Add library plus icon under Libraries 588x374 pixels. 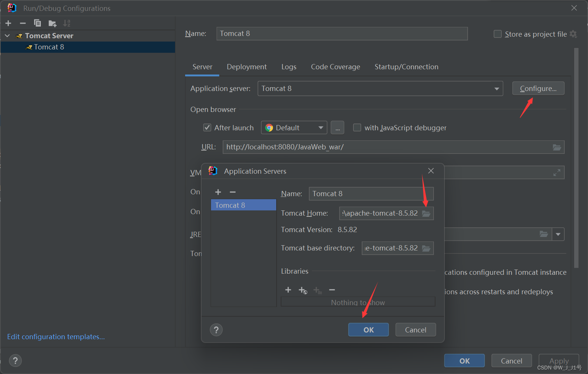pyautogui.click(x=288, y=290)
